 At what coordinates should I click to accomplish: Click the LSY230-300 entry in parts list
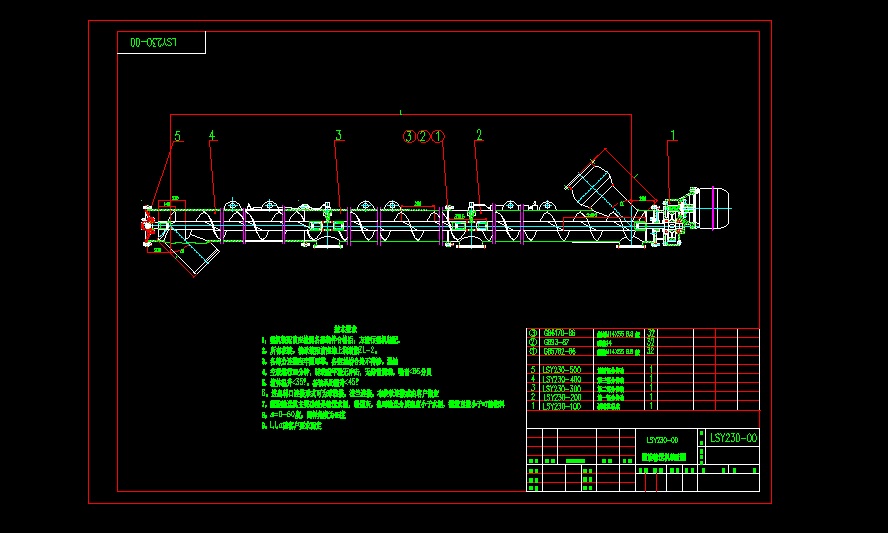click(560, 388)
